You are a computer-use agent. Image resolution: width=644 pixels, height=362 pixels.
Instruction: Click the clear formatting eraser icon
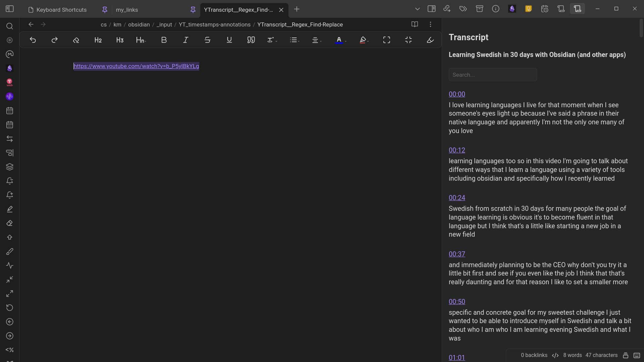click(x=76, y=40)
